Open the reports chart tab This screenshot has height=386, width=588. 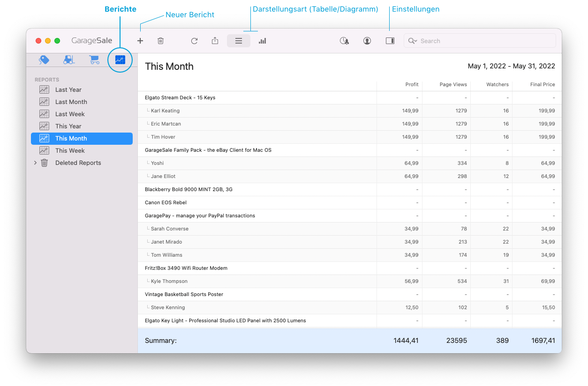coord(120,60)
